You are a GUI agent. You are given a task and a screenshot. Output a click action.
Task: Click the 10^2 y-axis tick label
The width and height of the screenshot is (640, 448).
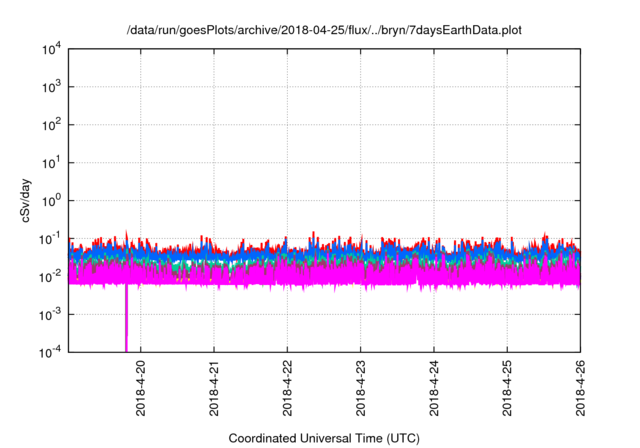click(51, 125)
